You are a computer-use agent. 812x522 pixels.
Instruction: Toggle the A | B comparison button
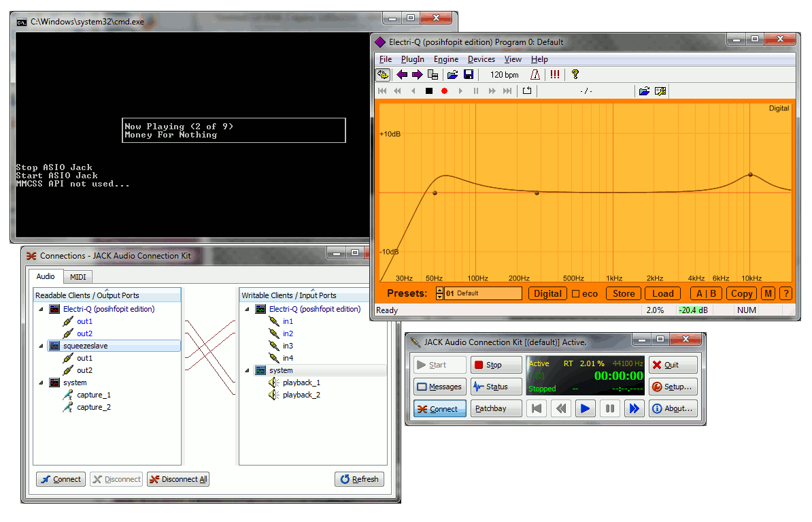click(x=707, y=294)
